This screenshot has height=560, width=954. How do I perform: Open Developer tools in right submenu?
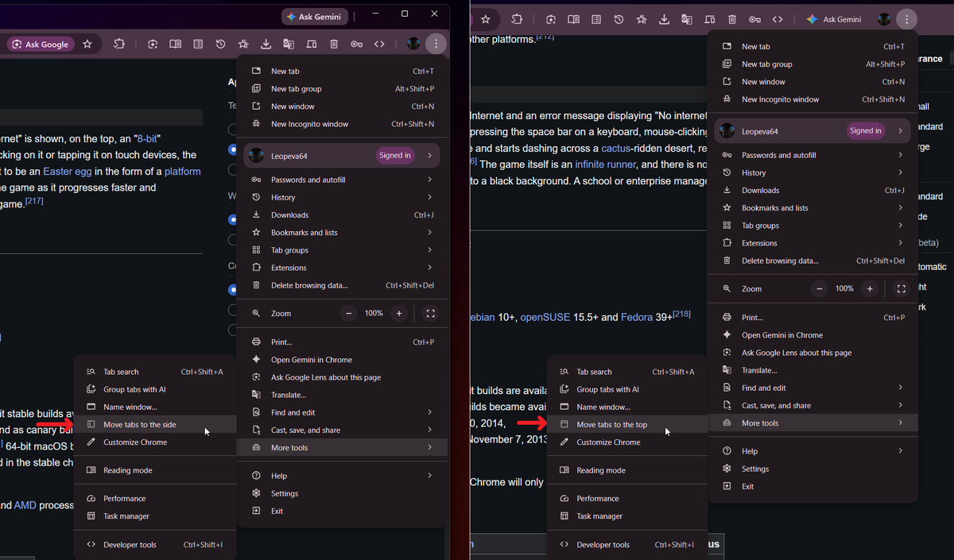(627, 545)
